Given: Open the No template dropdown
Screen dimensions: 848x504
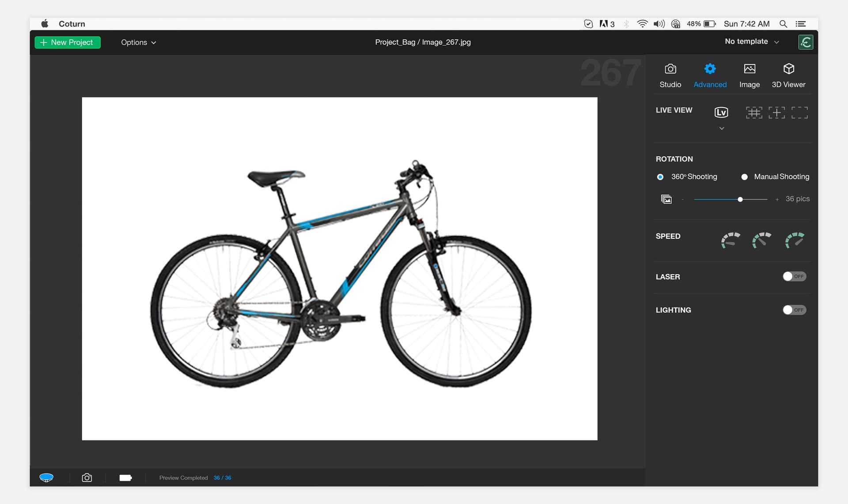Looking at the screenshot, I should (752, 41).
